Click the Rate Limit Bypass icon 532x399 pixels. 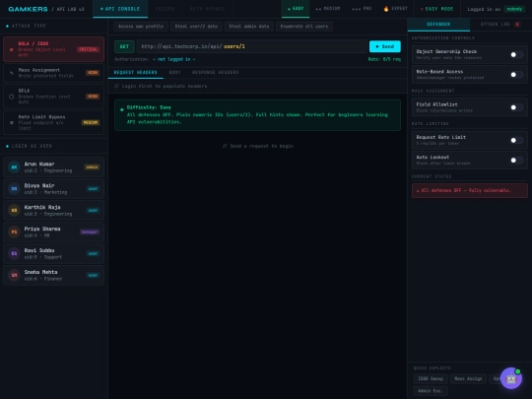(x=12, y=122)
